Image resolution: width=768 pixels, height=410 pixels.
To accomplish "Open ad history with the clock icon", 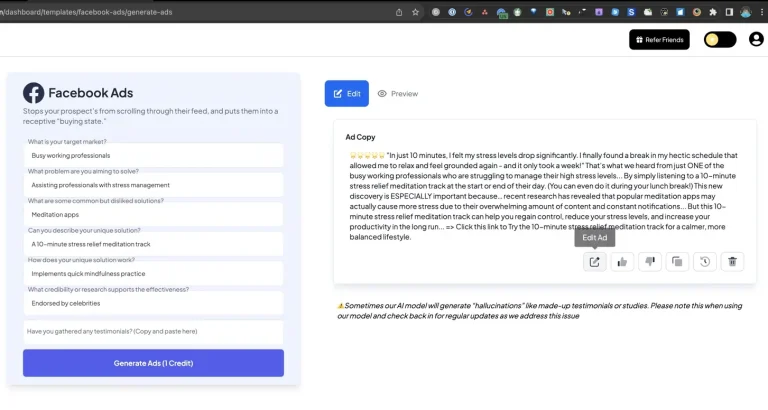I will (705, 261).
